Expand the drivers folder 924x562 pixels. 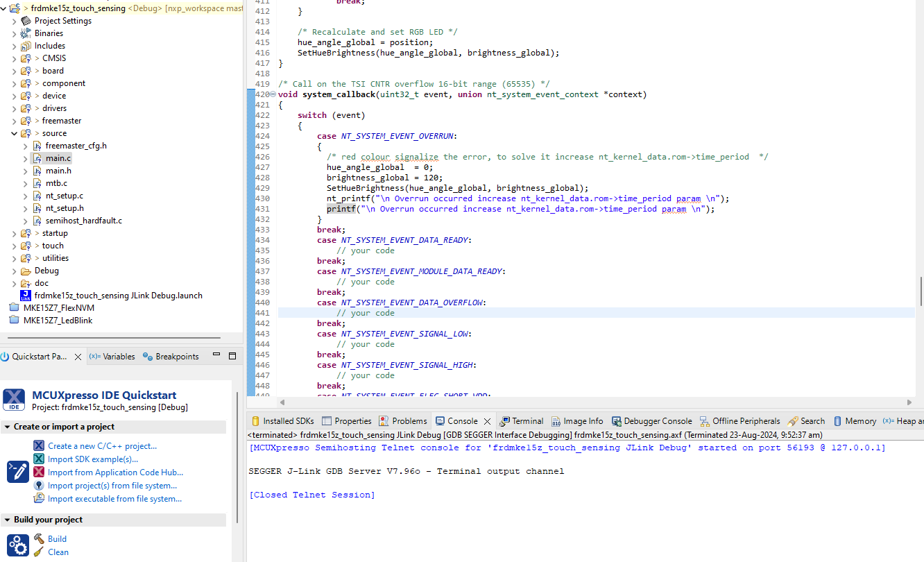pos(14,108)
